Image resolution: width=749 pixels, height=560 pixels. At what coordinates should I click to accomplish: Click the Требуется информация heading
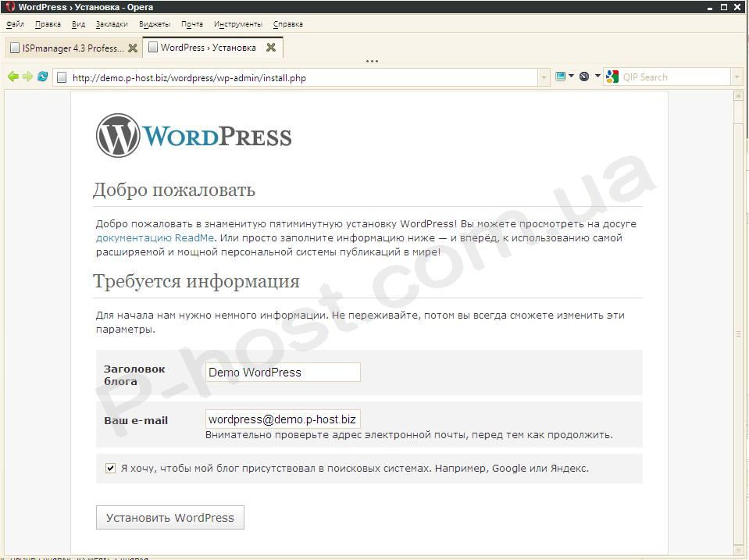tap(196, 281)
